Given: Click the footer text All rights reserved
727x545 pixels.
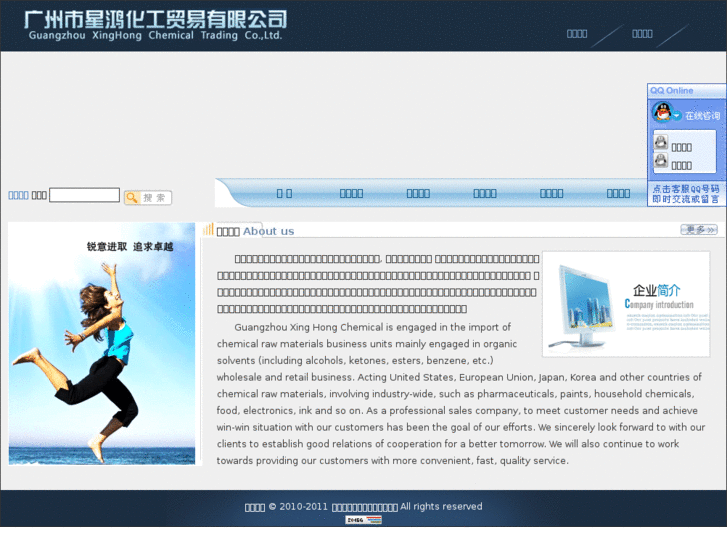Looking at the screenshot, I should (x=441, y=507).
